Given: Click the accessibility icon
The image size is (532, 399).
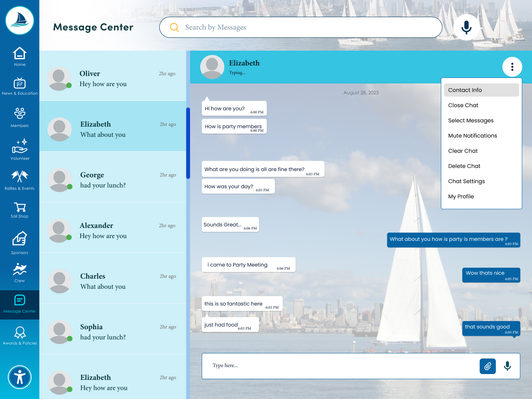Looking at the screenshot, I should pos(19,377).
